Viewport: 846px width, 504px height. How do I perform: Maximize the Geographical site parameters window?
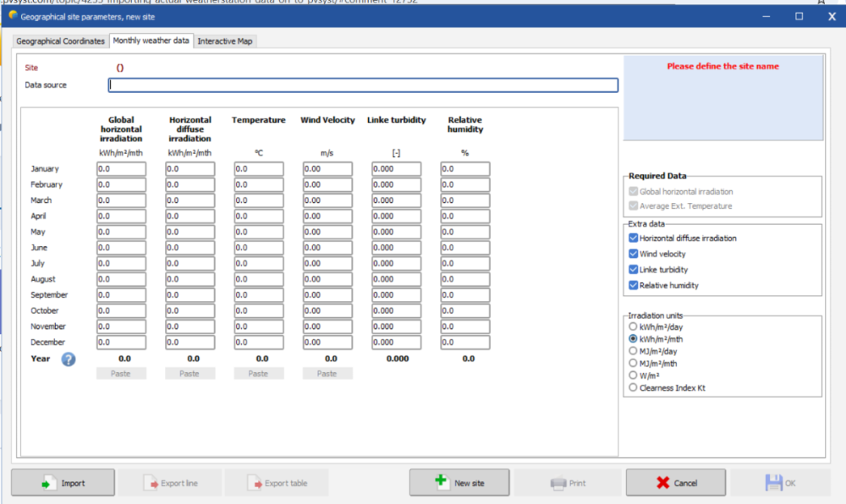[799, 16]
